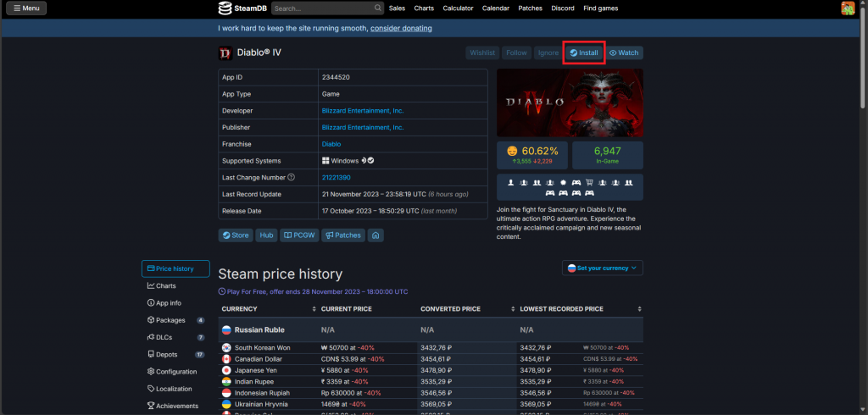Open Calculator in the top navigation
Screen dimensions: 868x415
tap(458, 8)
